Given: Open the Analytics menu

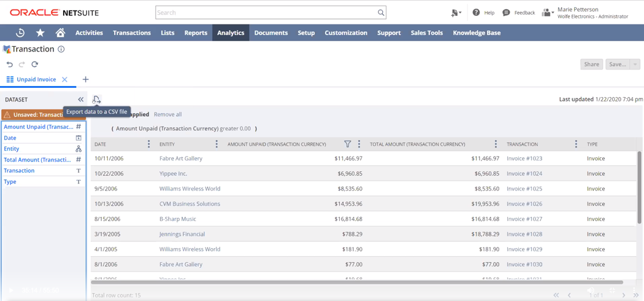Looking at the screenshot, I should [231, 33].
